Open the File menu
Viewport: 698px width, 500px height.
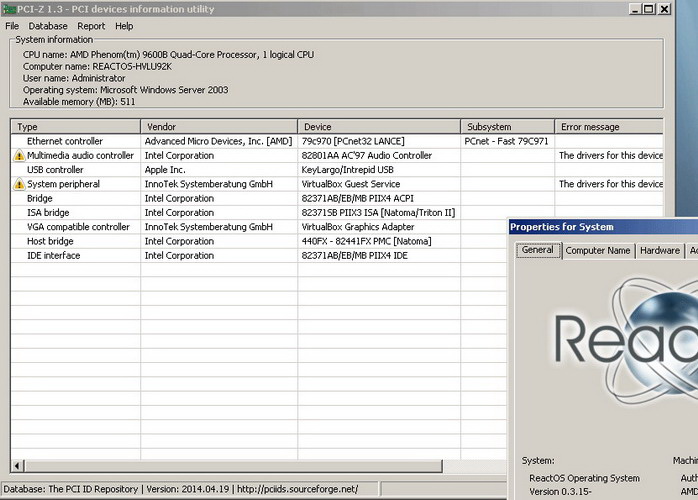(x=12, y=26)
